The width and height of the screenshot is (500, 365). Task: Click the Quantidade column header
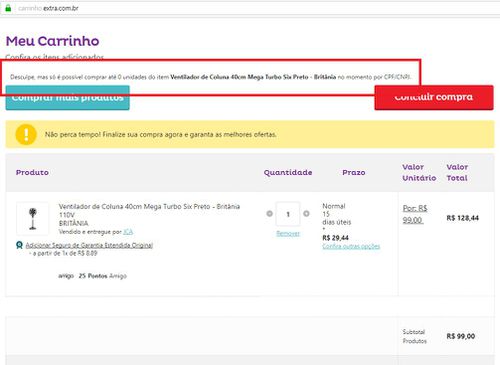(288, 172)
